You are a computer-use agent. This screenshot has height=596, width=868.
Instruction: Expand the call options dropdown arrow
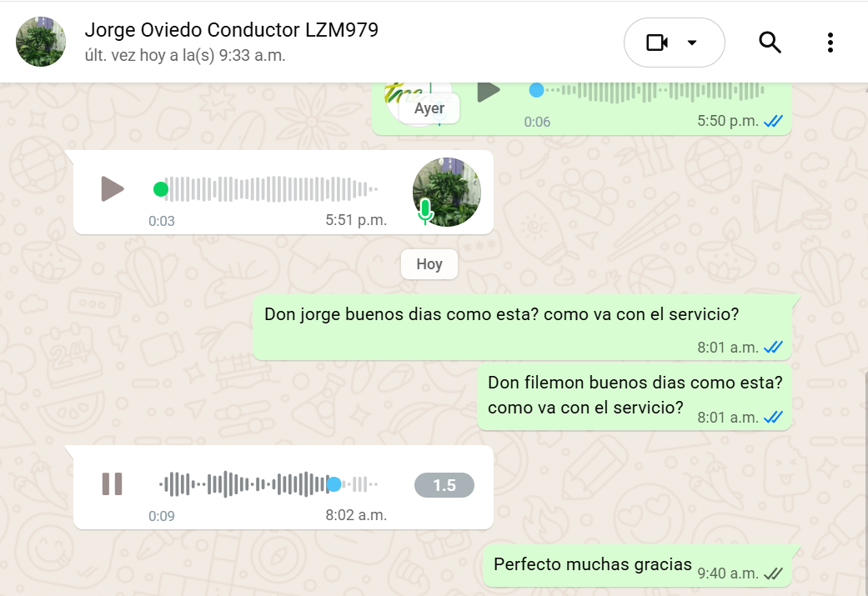pyautogui.click(x=692, y=43)
